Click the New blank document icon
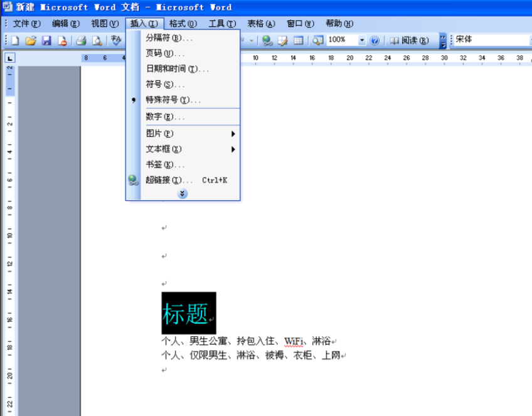Image resolution: width=532 pixels, height=416 pixels. point(15,41)
